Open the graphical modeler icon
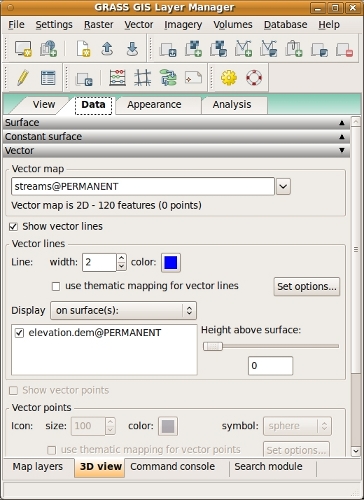Image resolution: width=364 pixels, height=500 pixels. coord(168,78)
